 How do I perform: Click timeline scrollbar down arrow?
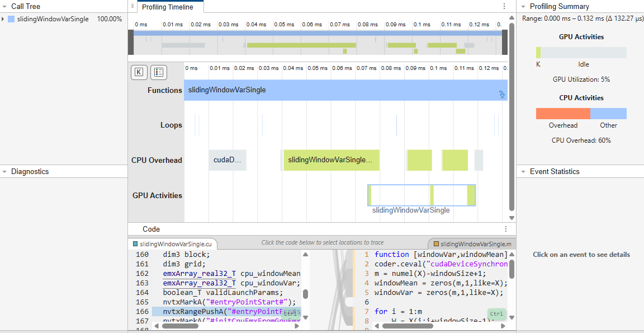point(512,218)
